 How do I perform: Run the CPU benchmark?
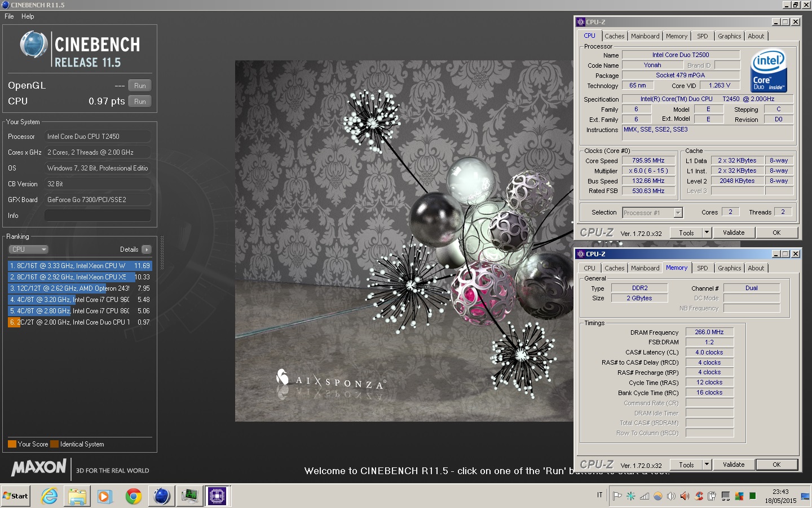pos(140,102)
